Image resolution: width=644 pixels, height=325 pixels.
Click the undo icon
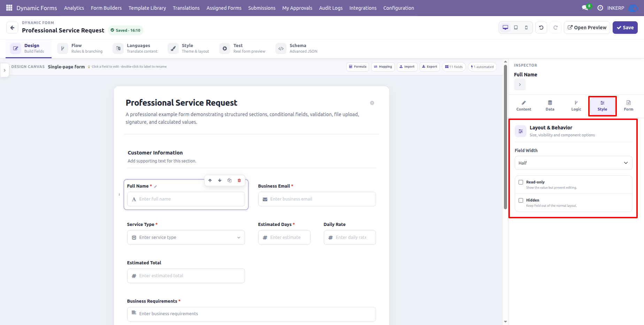click(541, 28)
